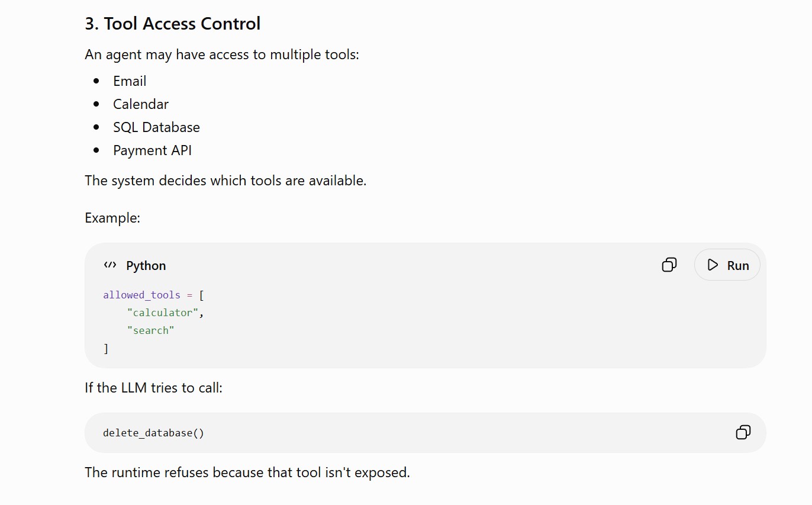Click the 'Example:' paragraph text
This screenshot has height=505, width=812.
click(x=112, y=218)
